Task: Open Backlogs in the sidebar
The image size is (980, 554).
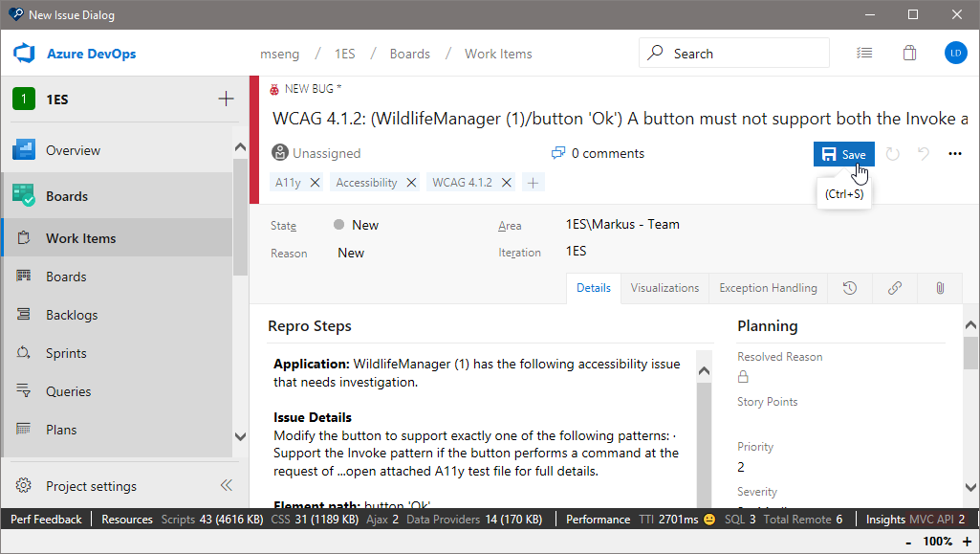Action: 119,315
